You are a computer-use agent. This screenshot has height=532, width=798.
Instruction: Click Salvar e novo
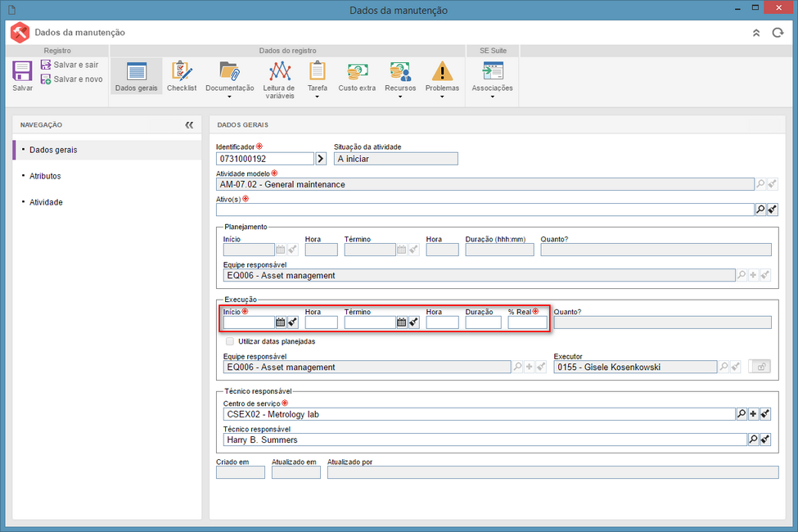click(x=72, y=79)
